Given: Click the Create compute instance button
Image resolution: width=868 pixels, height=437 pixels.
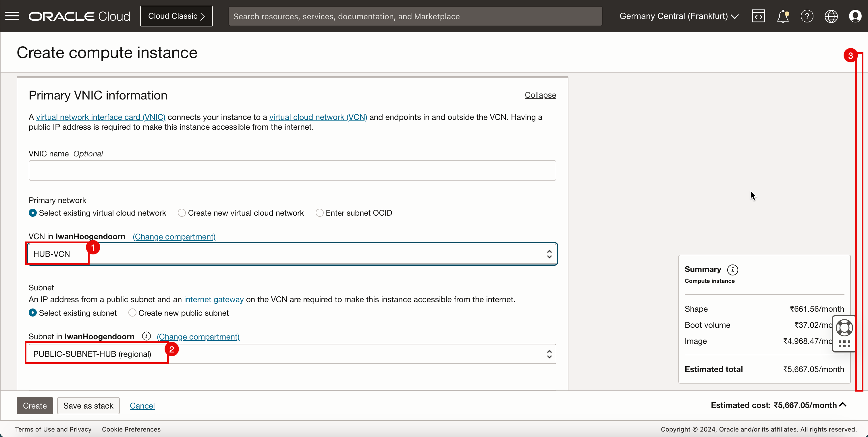Looking at the screenshot, I should (35, 405).
